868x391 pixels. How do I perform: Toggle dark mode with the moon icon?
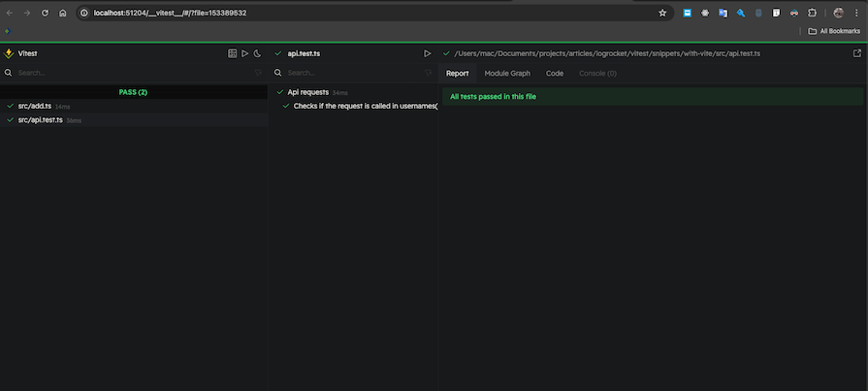pos(258,53)
